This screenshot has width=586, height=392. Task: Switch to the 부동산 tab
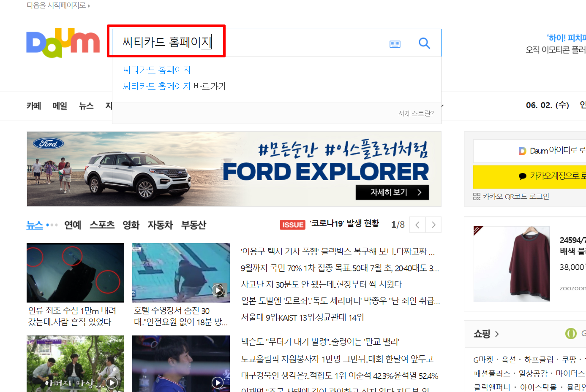tap(194, 225)
